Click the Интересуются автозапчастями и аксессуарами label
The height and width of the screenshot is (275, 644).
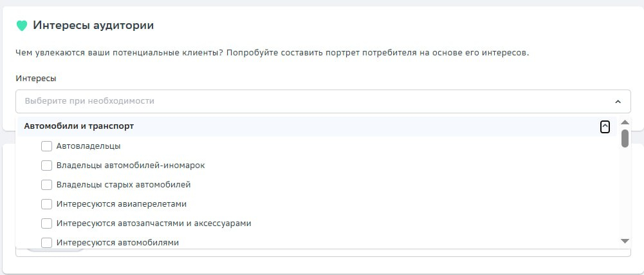(x=154, y=223)
